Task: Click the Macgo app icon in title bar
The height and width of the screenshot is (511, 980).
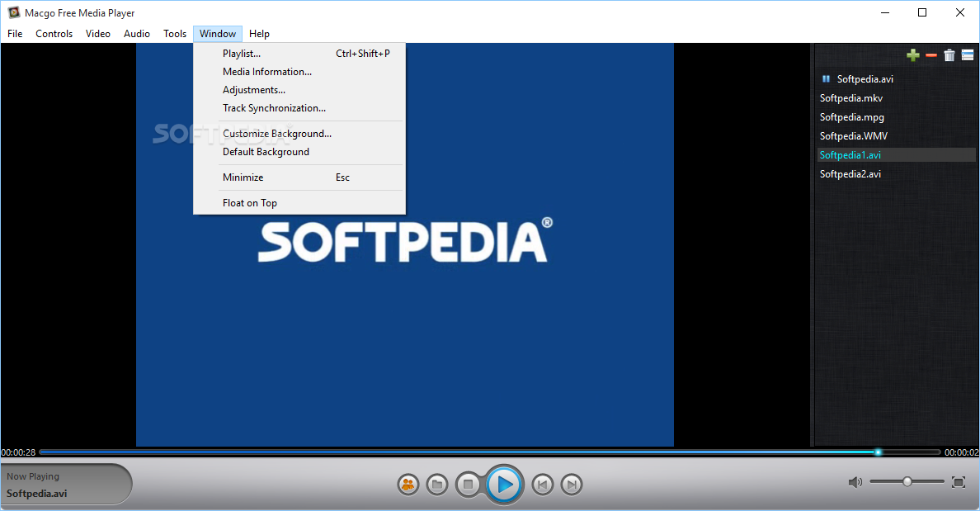Action: (14, 12)
